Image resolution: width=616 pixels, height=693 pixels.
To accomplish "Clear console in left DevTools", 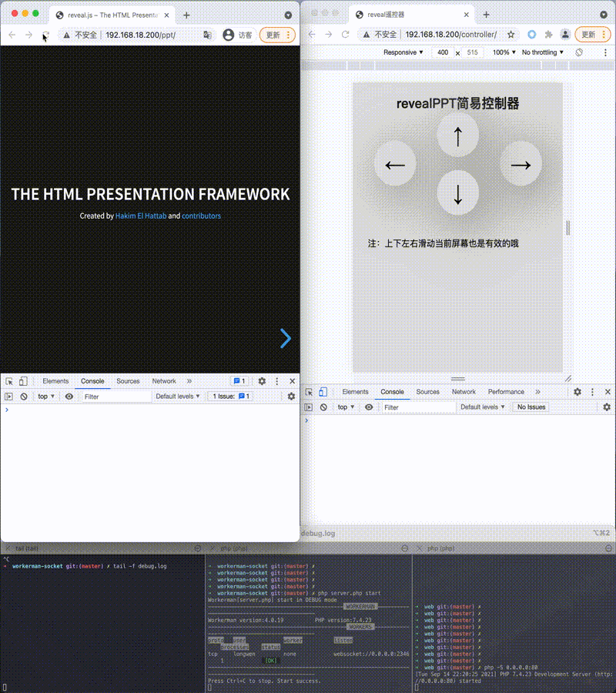I will tap(24, 397).
